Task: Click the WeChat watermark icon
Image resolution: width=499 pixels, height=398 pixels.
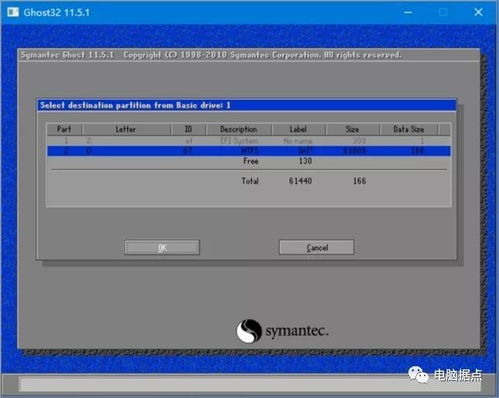Action: (418, 375)
